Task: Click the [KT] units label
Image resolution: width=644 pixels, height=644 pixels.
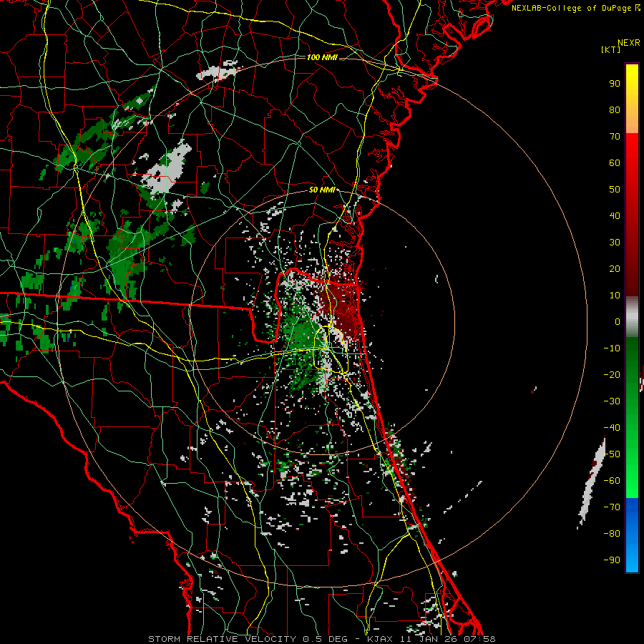Action: click(x=611, y=49)
